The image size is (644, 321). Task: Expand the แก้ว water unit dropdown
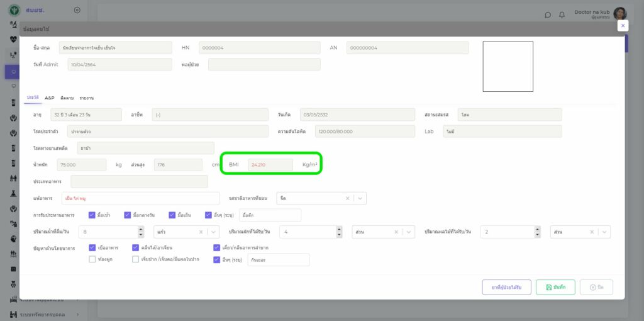pos(214,232)
